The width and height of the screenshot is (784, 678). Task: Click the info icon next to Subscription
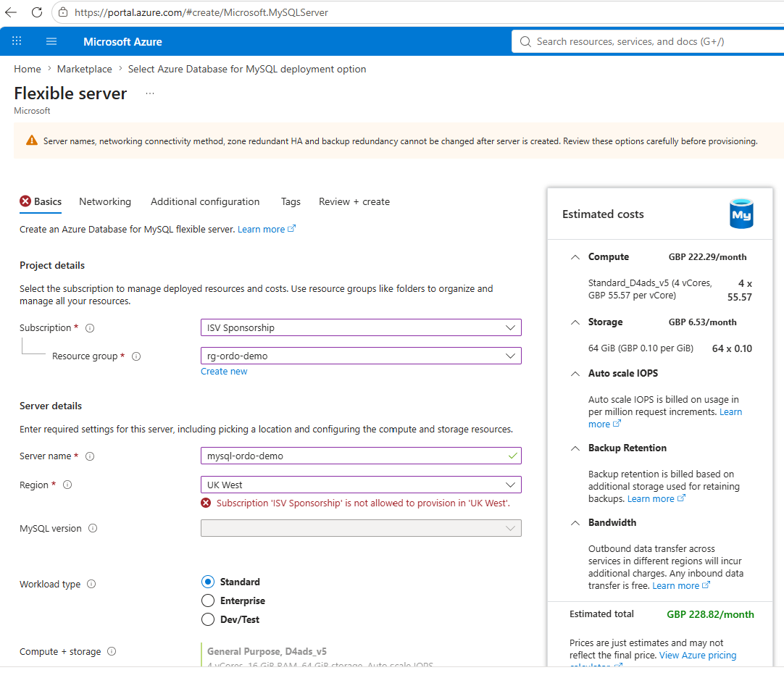(x=90, y=328)
